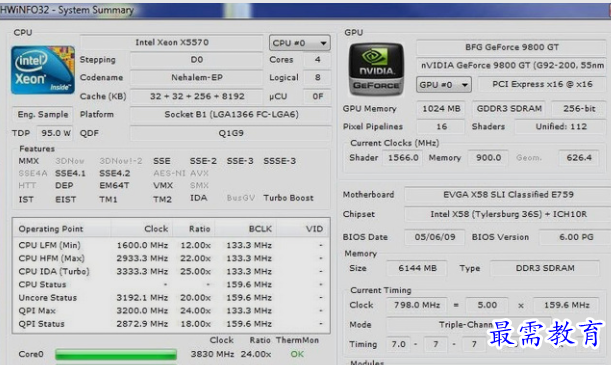Select the CPU HFM (Max) row
This screenshot has height=365, width=611.
(171, 258)
